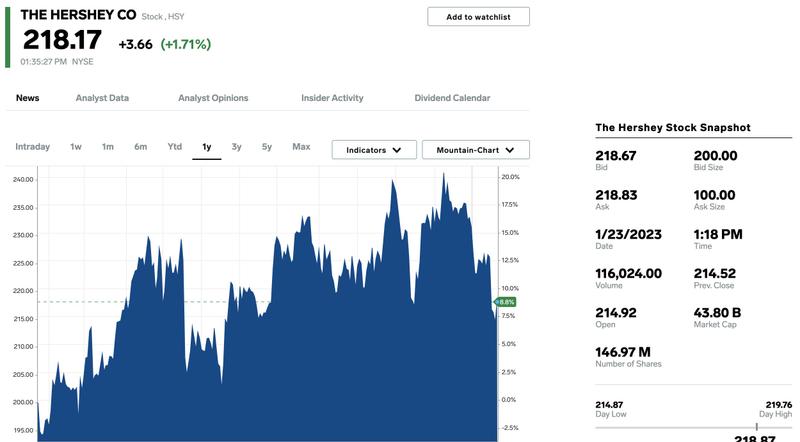The image size is (800, 442).
Task: Open the Analyst Opinions tab
Action: tap(213, 98)
